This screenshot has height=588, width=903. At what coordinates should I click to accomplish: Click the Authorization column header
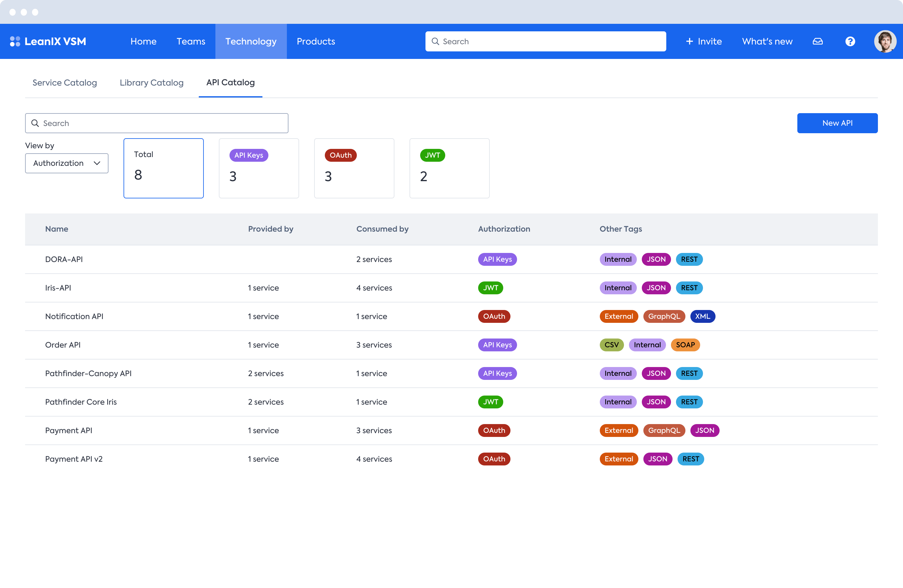coord(504,229)
